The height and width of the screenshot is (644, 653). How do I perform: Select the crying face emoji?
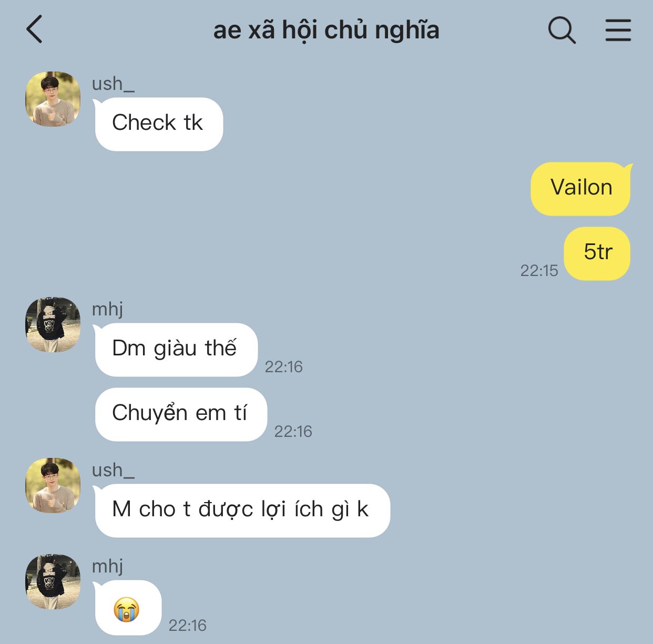click(127, 609)
